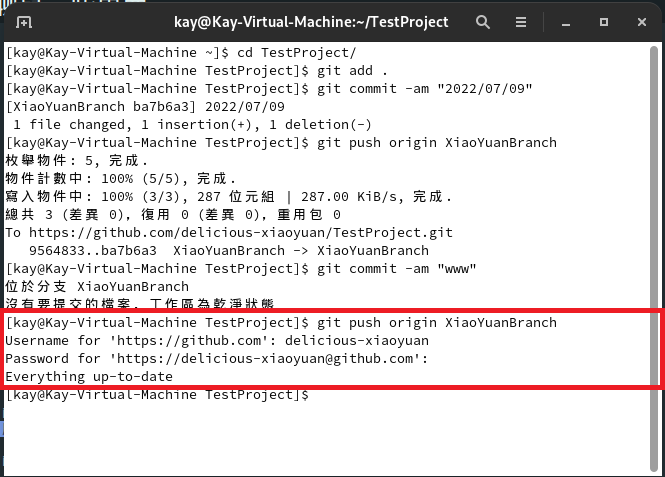Open a new terminal tab
Screen dimensions: 665x477
[x=24, y=21]
